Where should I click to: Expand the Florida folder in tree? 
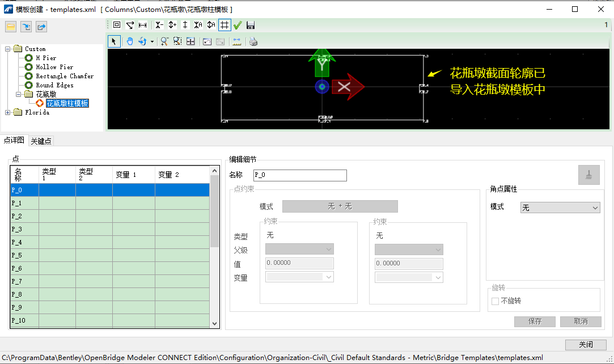point(8,112)
